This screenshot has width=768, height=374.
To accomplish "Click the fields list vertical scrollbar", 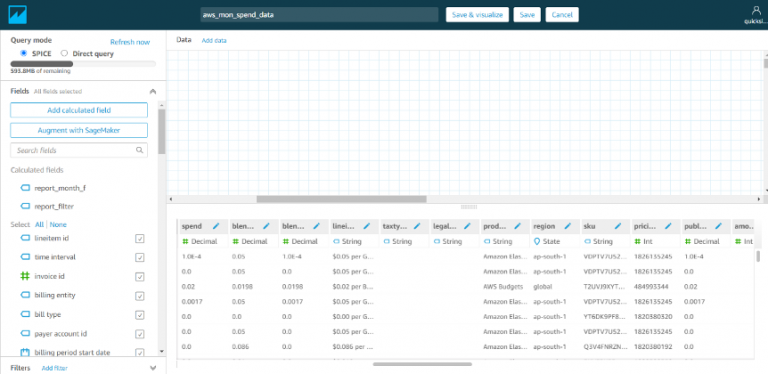I will pyautogui.click(x=162, y=131).
